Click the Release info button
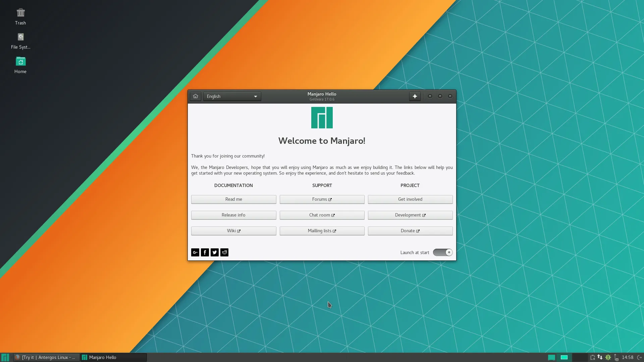This screenshot has height=362, width=644. (233, 215)
